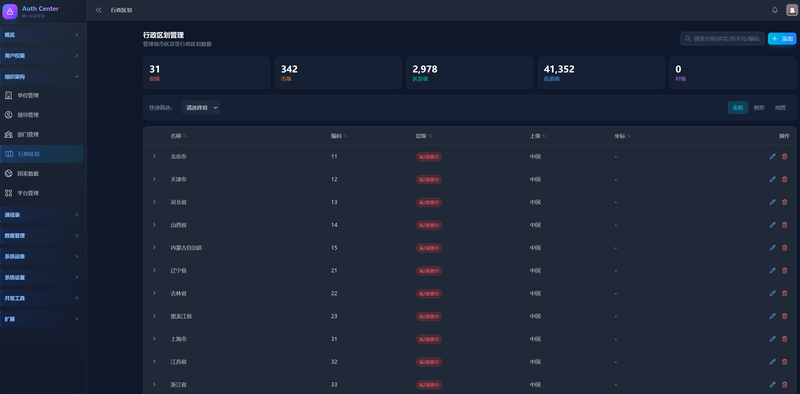Go to 部门管理 in sidebar
This screenshot has width=800, height=394.
point(42,135)
